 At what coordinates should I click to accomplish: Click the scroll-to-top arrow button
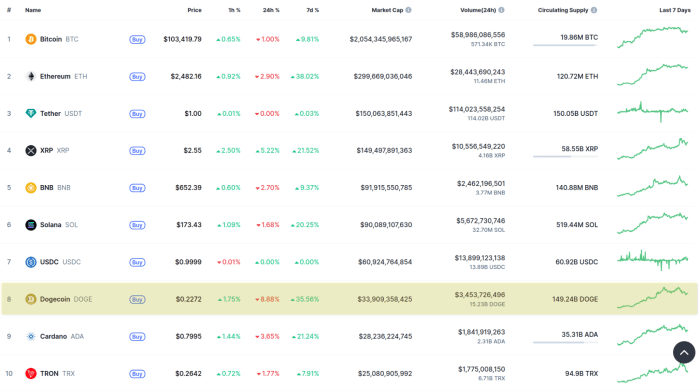coord(684,353)
